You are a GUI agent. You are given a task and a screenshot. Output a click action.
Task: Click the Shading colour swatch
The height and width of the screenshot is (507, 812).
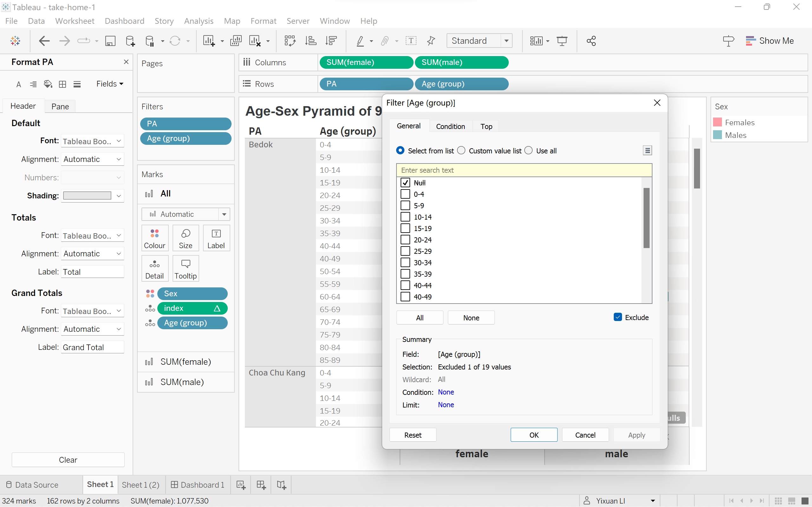(87, 196)
